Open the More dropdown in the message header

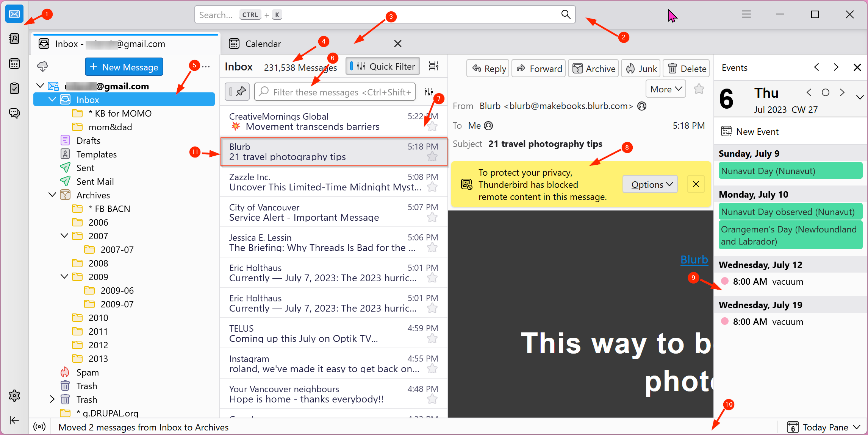[666, 89]
